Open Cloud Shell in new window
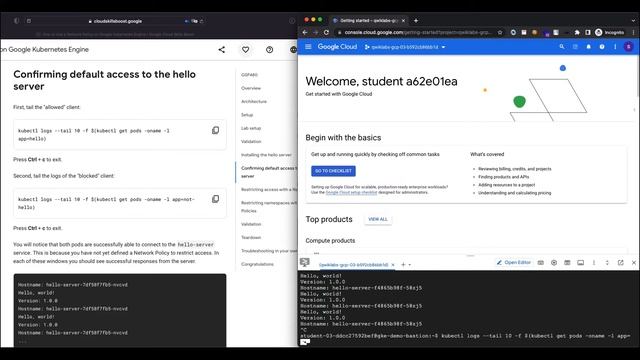This screenshot has height=360, width=640. coord(620,263)
